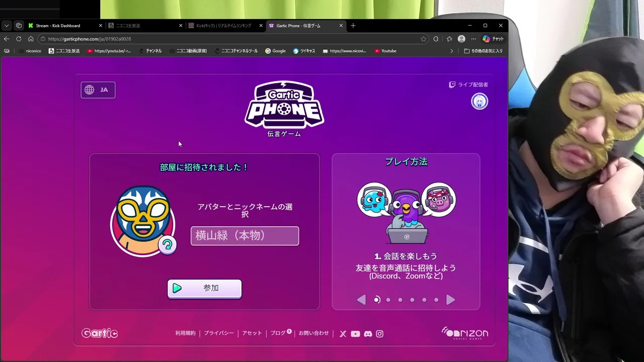
Task: Click the 参加 join button
Action: click(204, 289)
